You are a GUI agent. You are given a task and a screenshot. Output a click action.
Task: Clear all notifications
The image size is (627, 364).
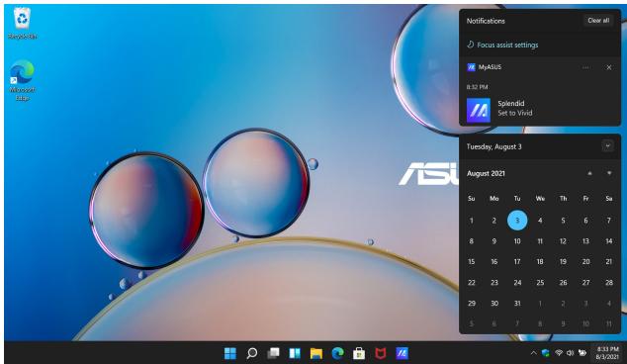[x=598, y=21]
